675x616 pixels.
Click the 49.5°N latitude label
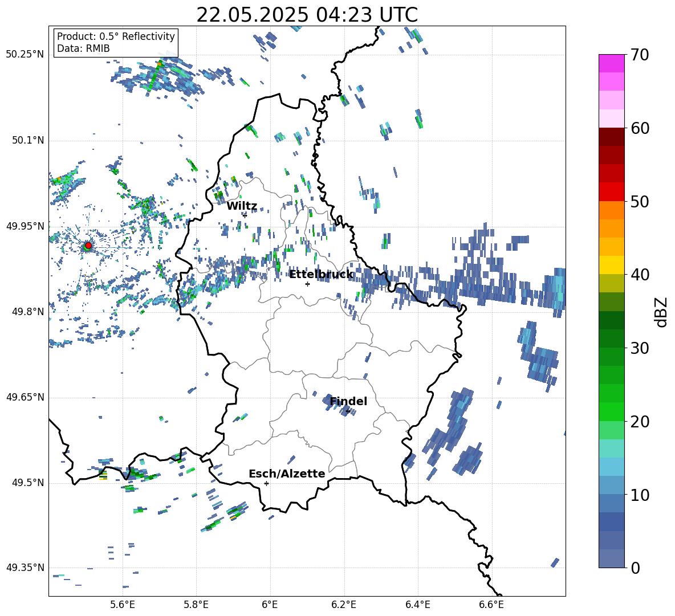pos(28,483)
